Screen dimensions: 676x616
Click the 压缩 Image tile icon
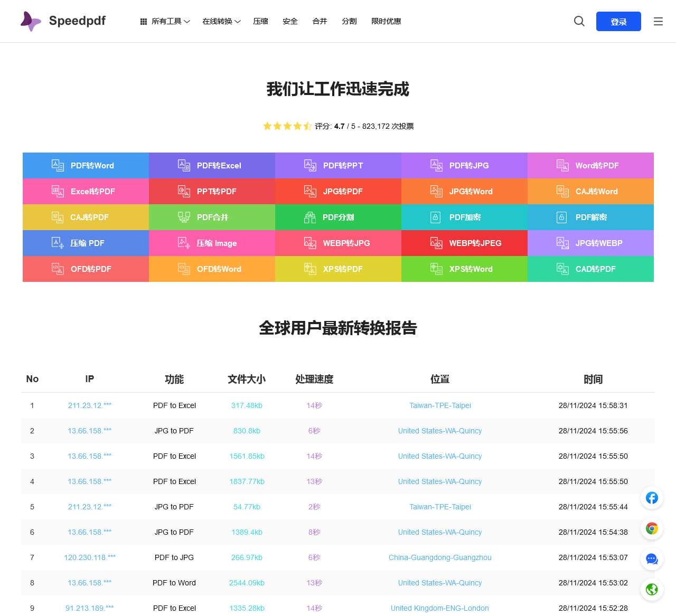coord(184,243)
